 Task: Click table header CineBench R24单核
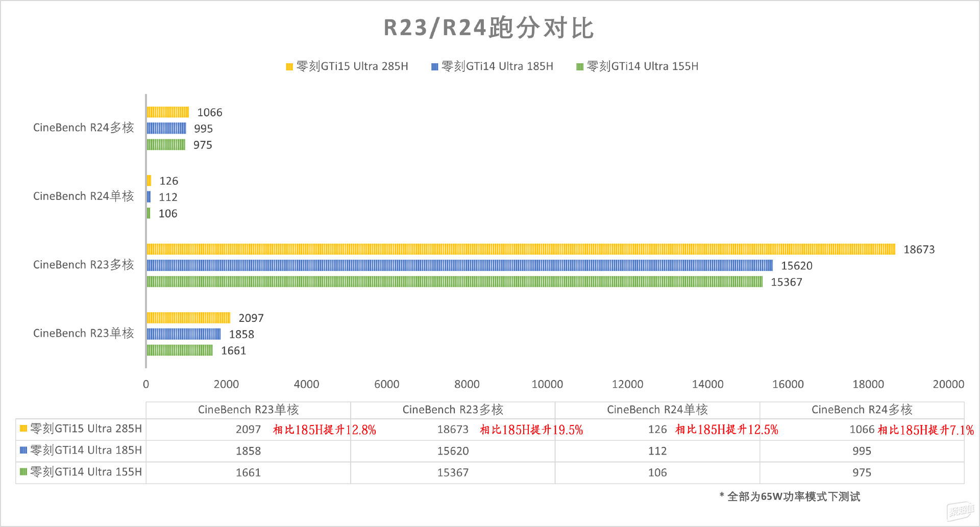tap(657, 410)
